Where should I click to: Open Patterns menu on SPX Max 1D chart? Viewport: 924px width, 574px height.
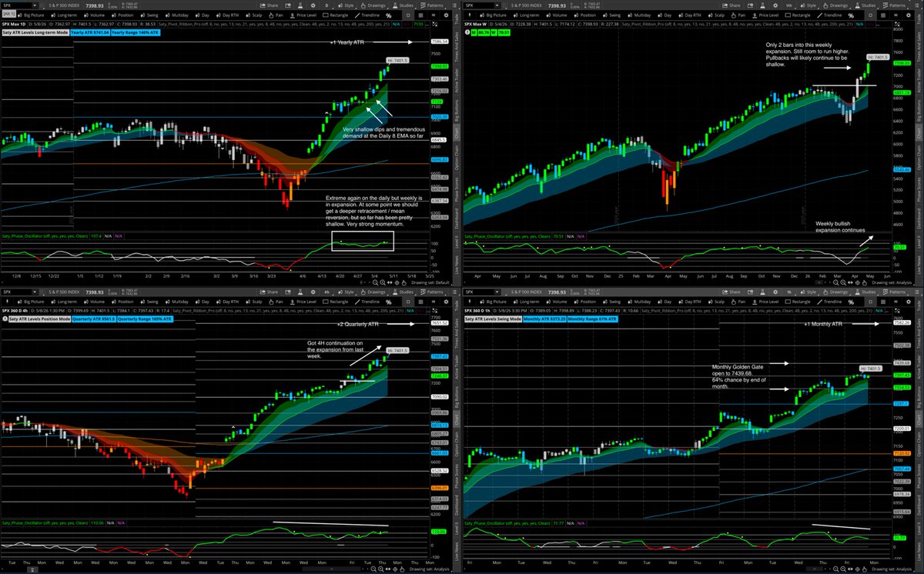(x=433, y=5)
